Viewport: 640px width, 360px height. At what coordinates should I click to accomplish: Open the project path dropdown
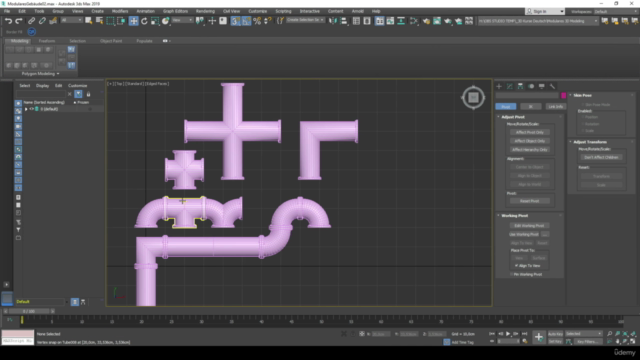(538, 21)
